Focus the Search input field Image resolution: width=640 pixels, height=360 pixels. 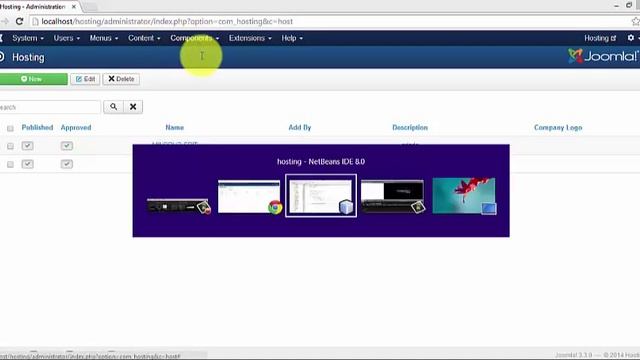(50, 107)
